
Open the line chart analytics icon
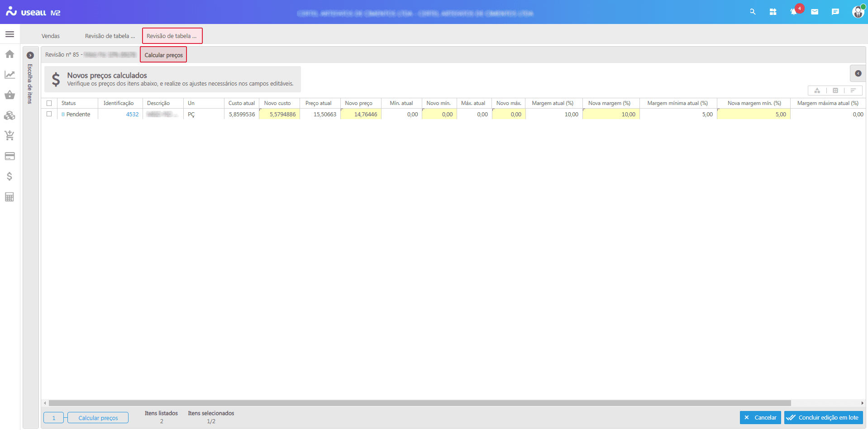[x=10, y=75]
